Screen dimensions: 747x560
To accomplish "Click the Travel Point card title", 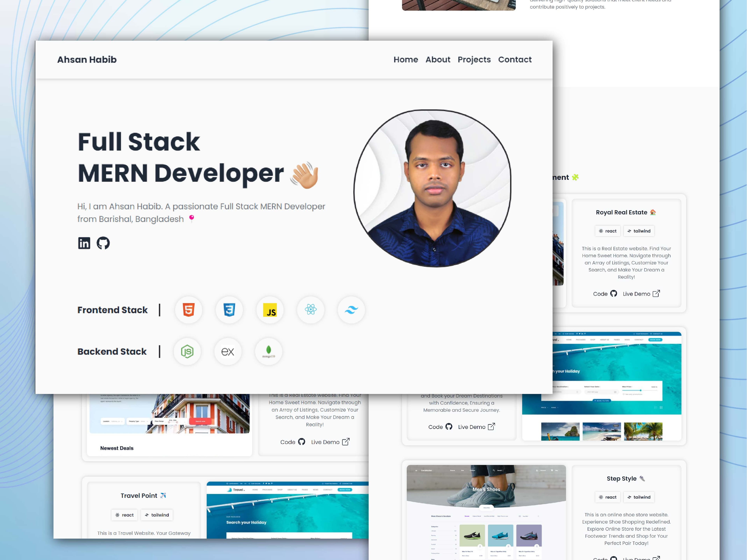I will pyautogui.click(x=144, y=495).
